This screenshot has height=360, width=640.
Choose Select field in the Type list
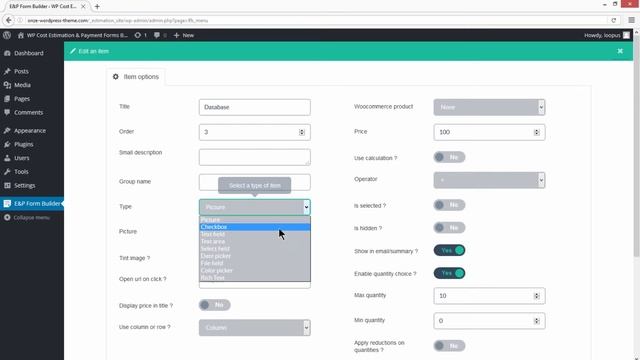point(255,249)
